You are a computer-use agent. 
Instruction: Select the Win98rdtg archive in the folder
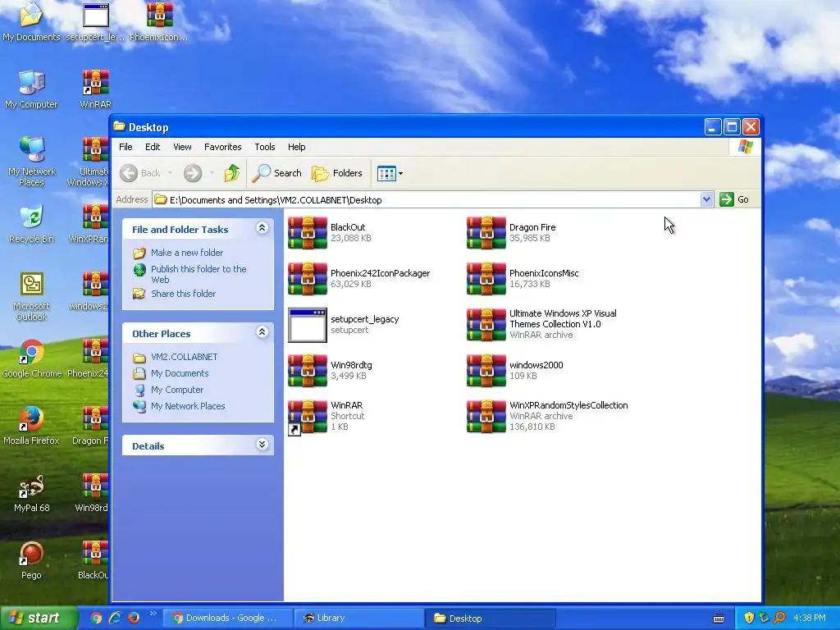pyautogui.click(x=308, y=370)
